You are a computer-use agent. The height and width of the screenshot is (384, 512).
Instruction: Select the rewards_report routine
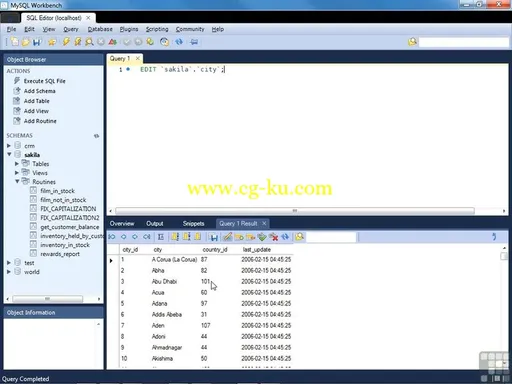coord(60,254)
